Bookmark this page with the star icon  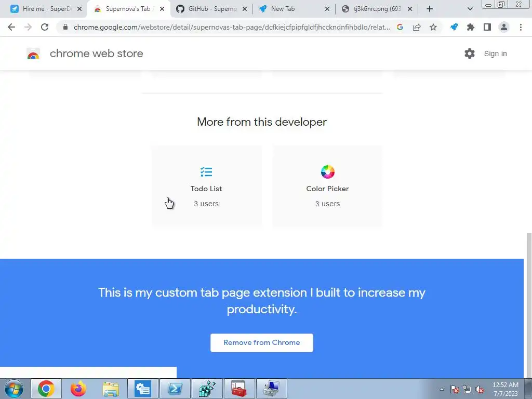433,27
